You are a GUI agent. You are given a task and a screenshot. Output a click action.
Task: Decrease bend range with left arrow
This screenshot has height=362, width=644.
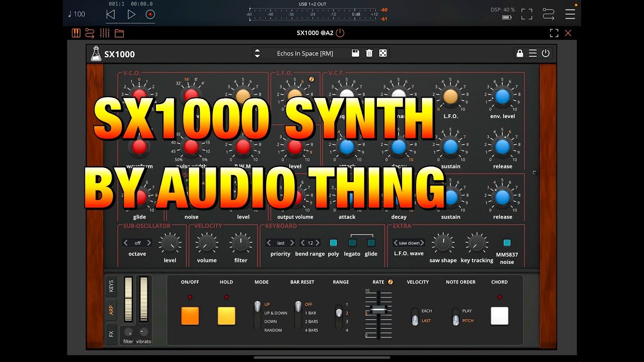(303, 243)
